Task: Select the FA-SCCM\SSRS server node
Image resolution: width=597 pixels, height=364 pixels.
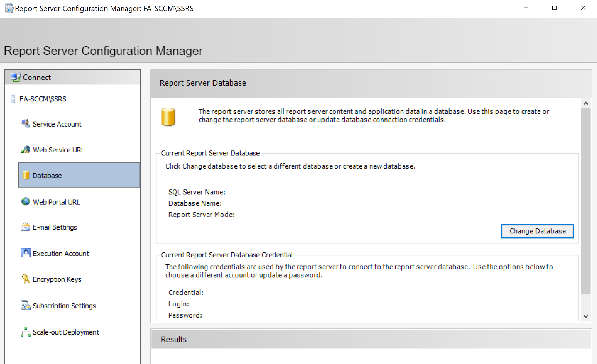Action: coord(43,99)
